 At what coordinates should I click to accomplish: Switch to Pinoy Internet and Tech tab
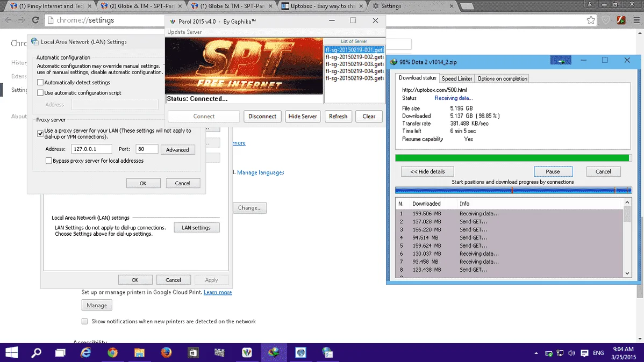(x=51, y=6)
